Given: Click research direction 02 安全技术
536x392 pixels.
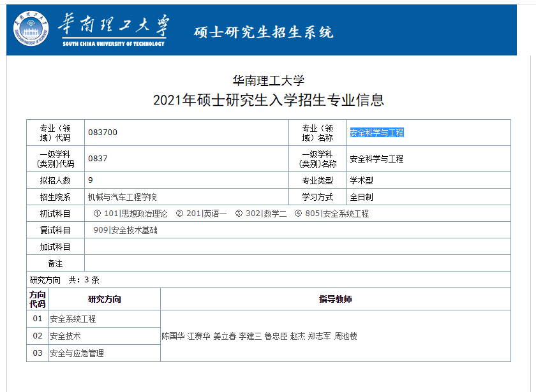Looking at the screenshot, I should coord(65,336).
